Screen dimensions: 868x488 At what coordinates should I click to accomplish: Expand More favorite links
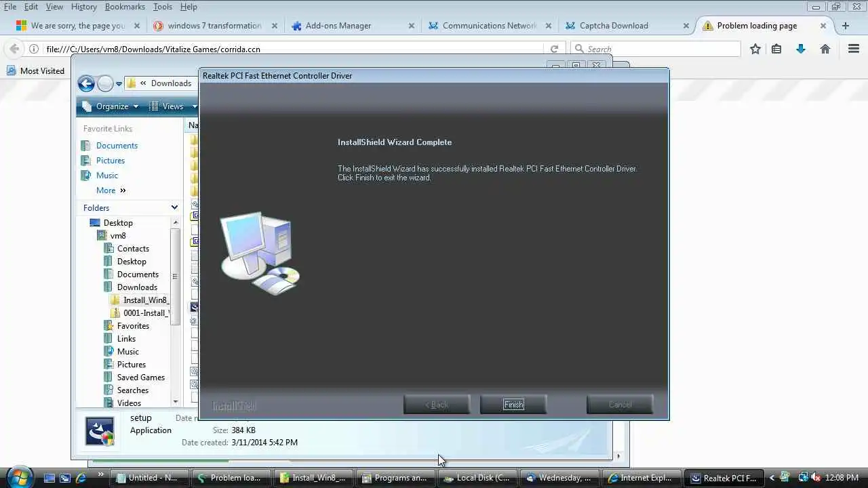coord(111,190)
